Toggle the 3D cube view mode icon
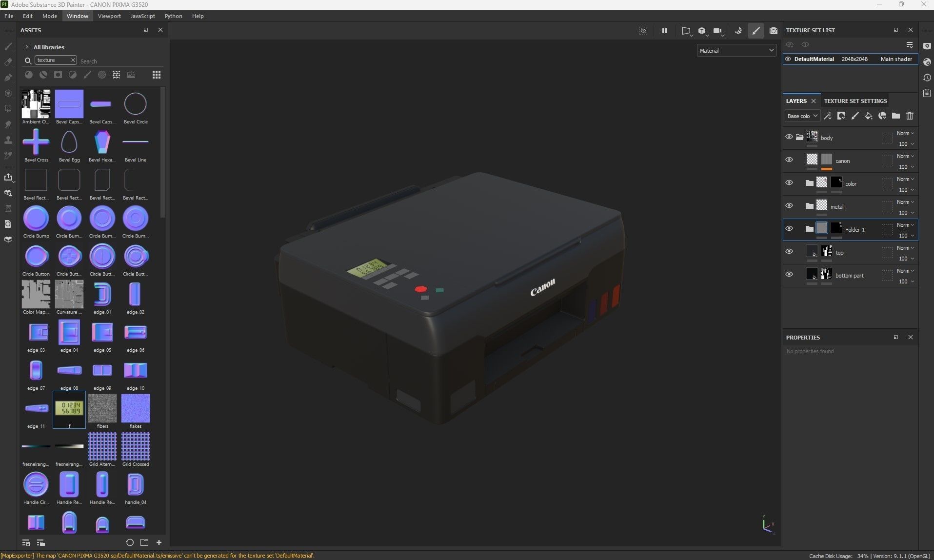 pyautogui.click(x=702, y=31)
